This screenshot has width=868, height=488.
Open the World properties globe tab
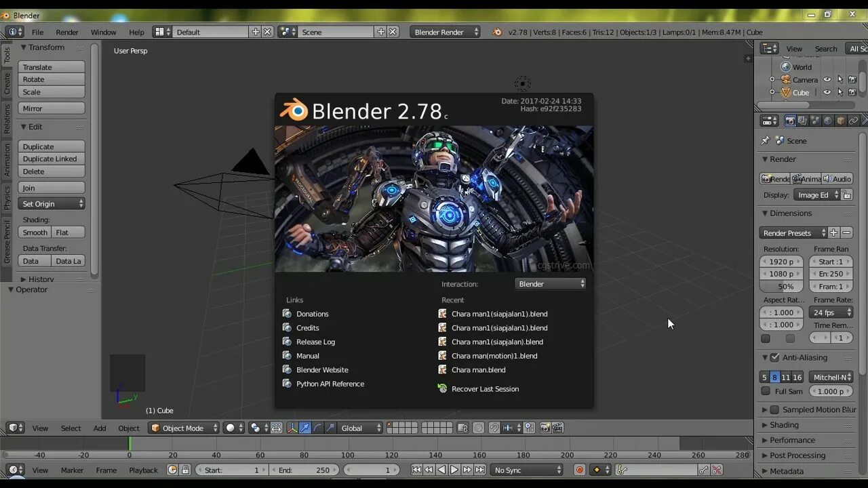coord(828,121)
